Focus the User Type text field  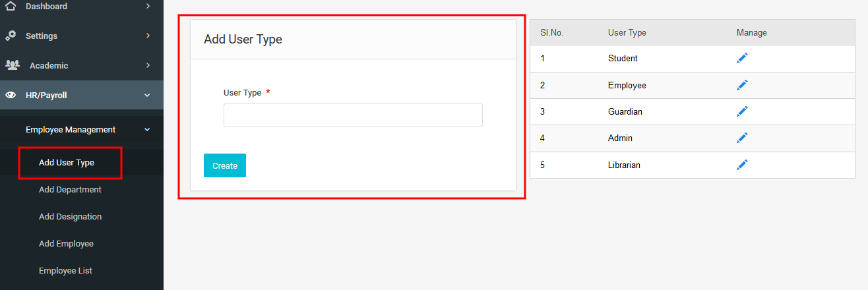[353, 115]
